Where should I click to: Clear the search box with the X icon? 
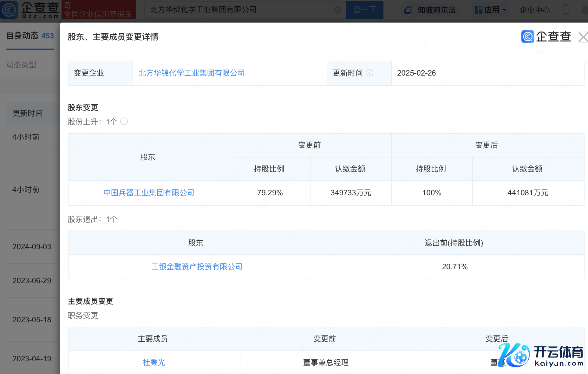pyautogui.click(x=338, y=10)
